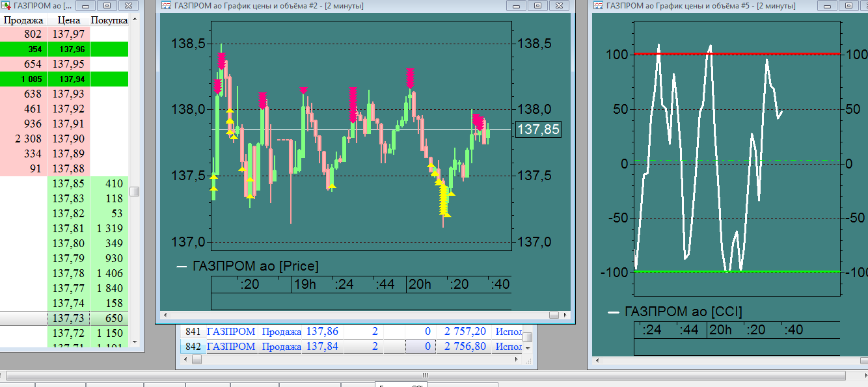The height and width of the screenshot is (387, 868).
Task: Click buy volume 410 in order book
Action: (x=109, y=183)
